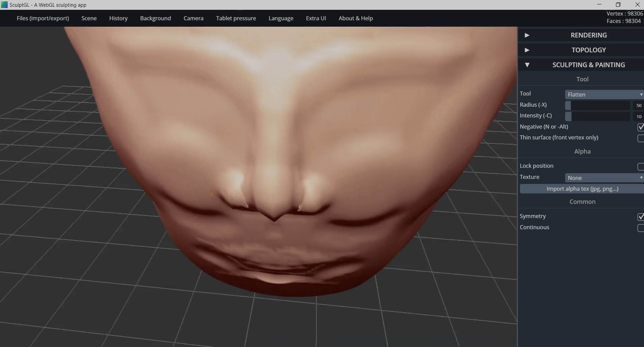The height and width of the screenshot is (347, 644).
Task: Open the History menu
Action: point(118,18)
